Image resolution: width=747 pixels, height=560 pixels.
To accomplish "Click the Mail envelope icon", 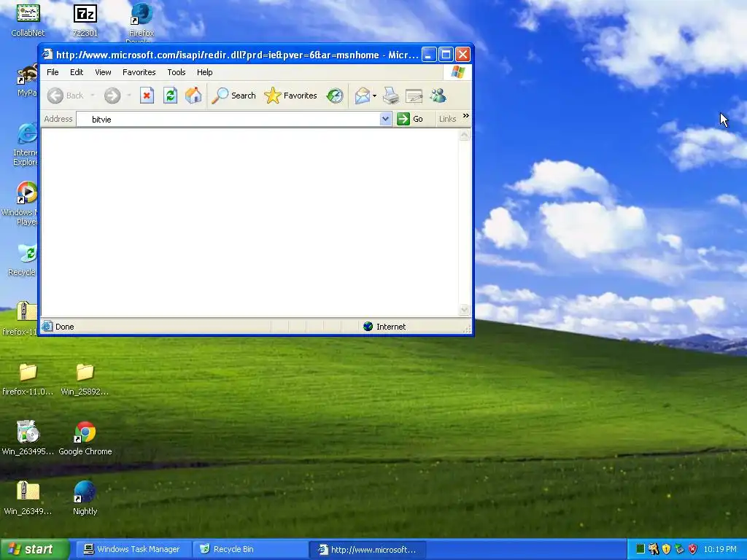I will click(362, 96).
